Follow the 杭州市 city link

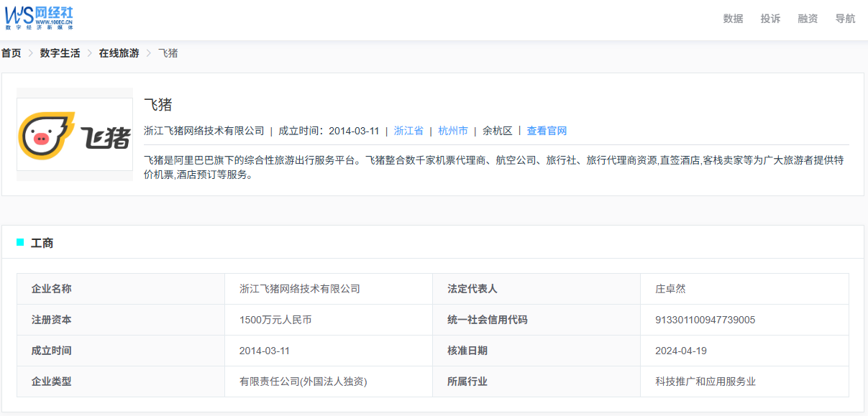tap(453, 131)
